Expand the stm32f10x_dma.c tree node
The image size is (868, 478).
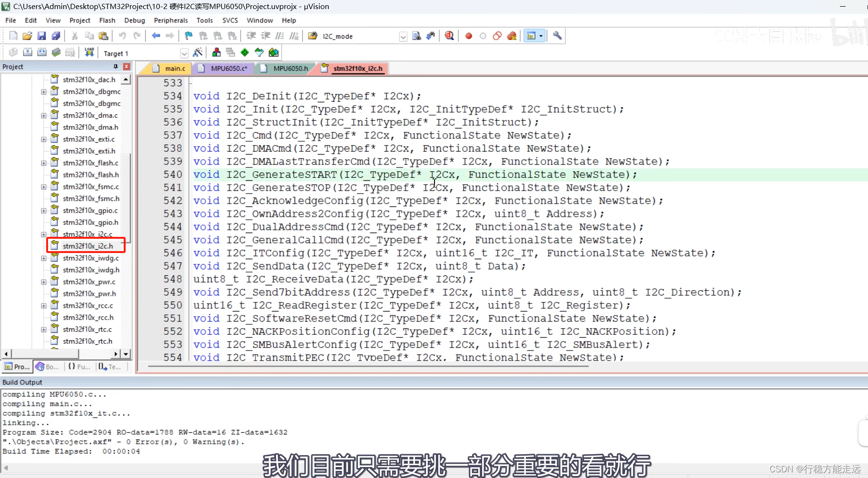tap(44, 116)
